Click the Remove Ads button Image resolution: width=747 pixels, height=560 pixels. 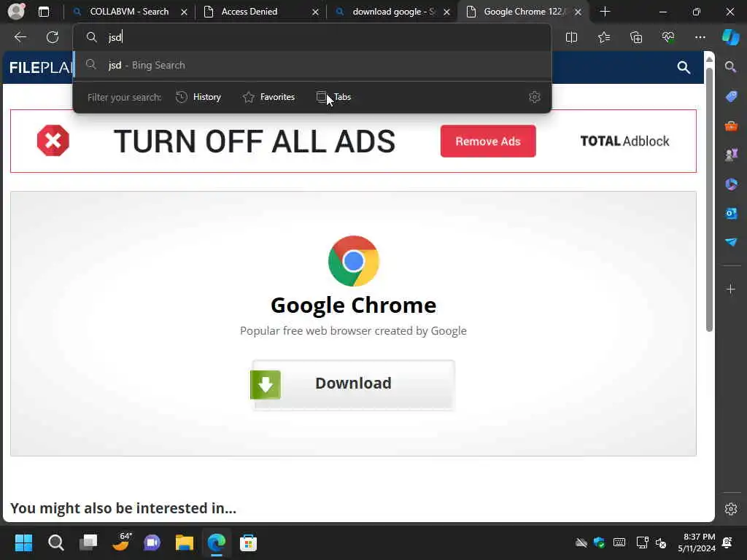[x=488, y=141]
